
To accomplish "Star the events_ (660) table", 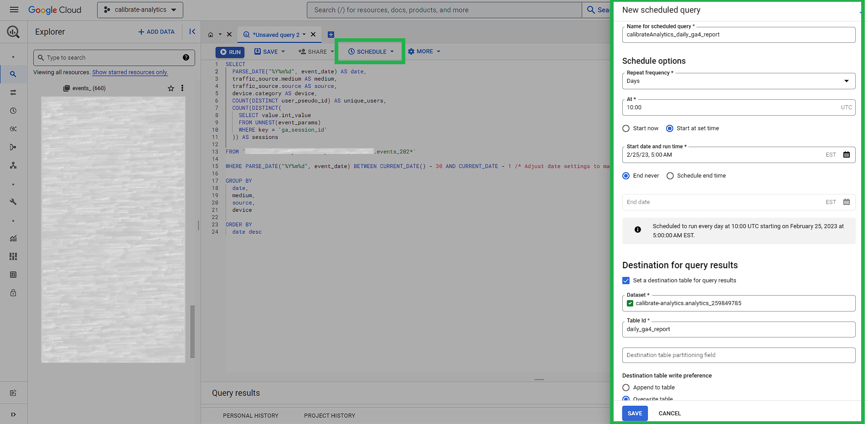I will coord(171,88).
